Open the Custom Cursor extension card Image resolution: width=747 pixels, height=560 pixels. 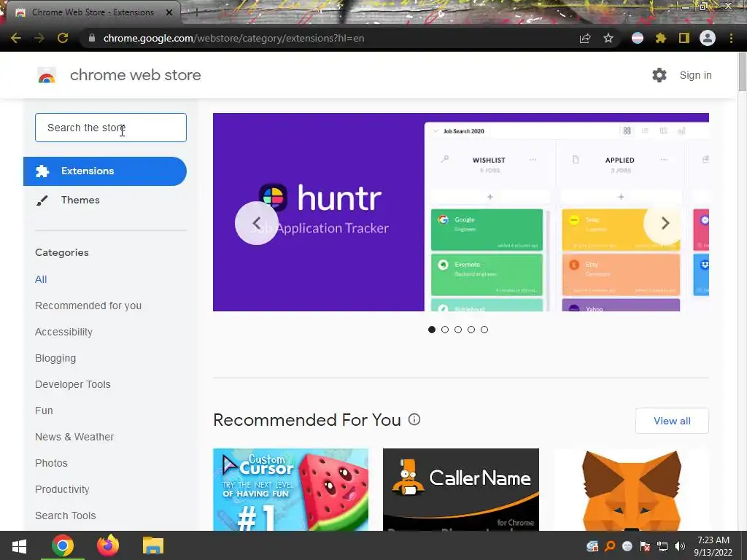tap(290, 489)
